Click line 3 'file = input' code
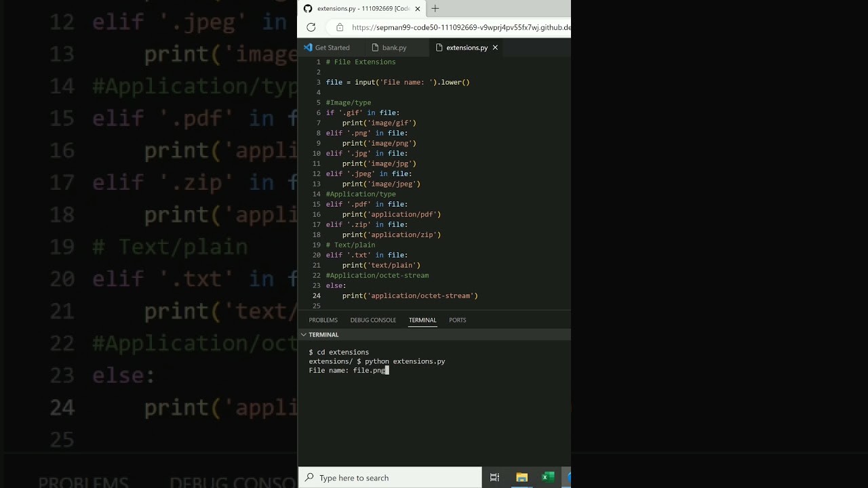Viewport: 868px width, 488px height. pyautogui.click(x=397, y=82)
